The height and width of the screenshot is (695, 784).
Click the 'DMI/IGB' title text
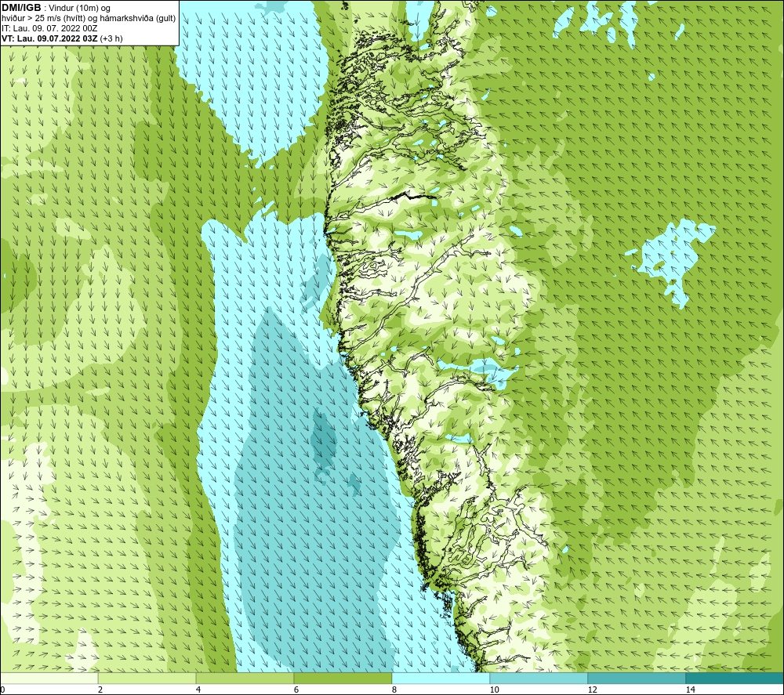tap(21, 8)
